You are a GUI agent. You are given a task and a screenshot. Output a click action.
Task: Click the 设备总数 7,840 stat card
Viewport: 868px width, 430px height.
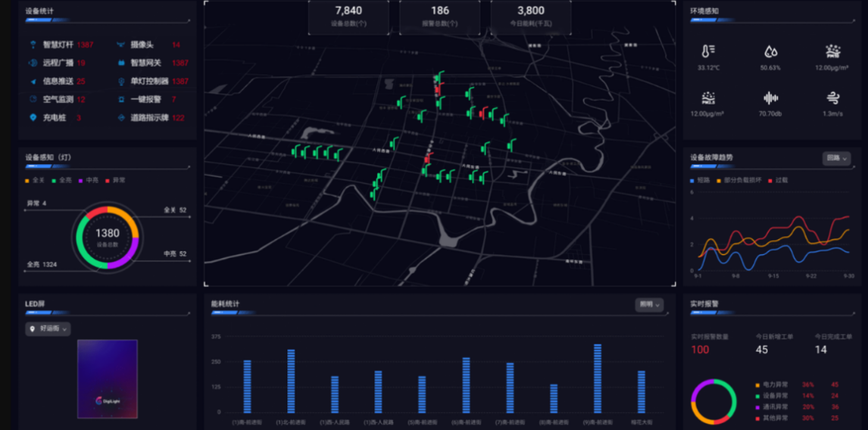click(348, 17)
